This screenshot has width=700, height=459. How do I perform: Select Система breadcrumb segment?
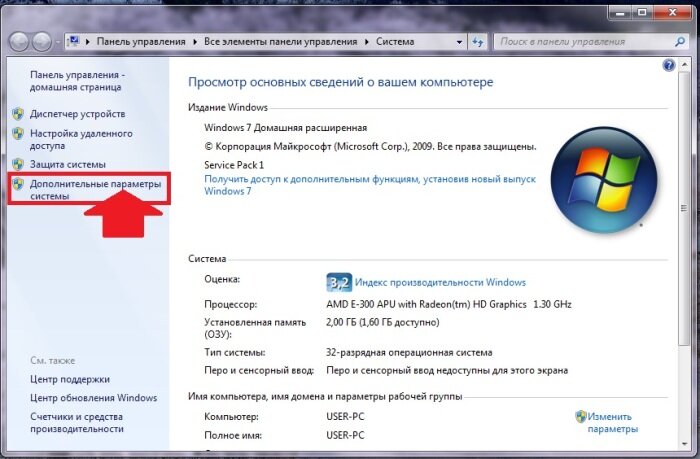[395, 42]
